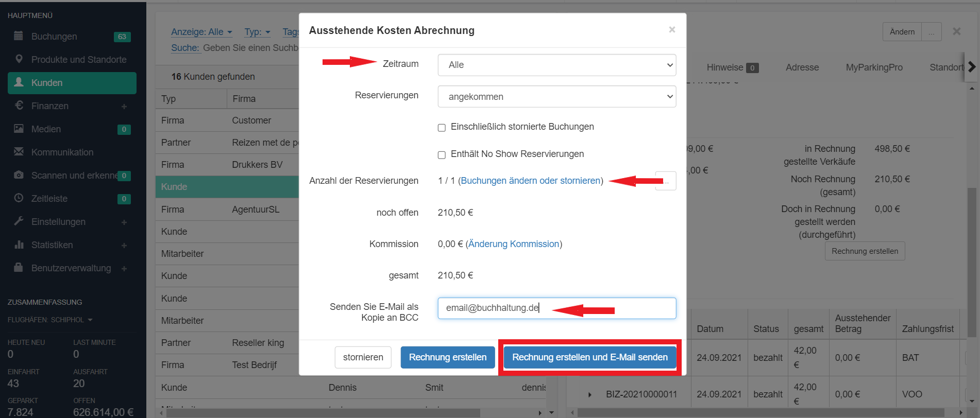This screenshot has width=980, height=418.
Task: Select the AgentuurSL customer row
Action: pyautogui.click(x=227, y=210)
